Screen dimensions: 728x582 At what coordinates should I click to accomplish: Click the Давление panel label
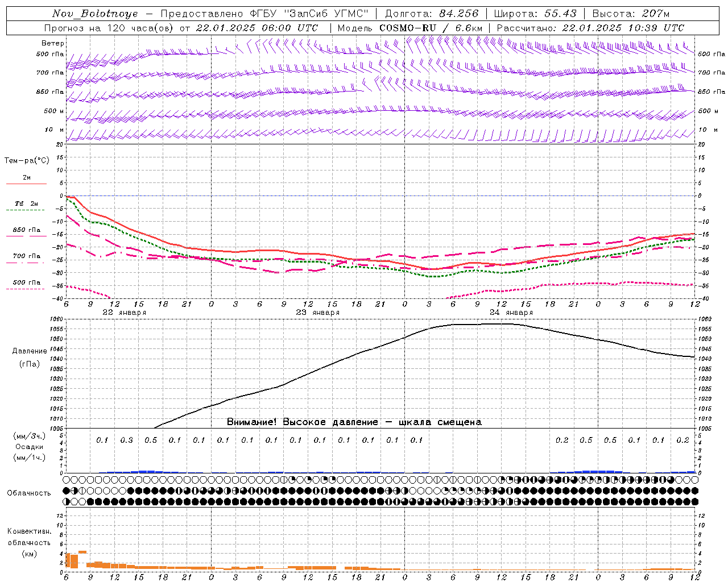(x=30, y=351)
